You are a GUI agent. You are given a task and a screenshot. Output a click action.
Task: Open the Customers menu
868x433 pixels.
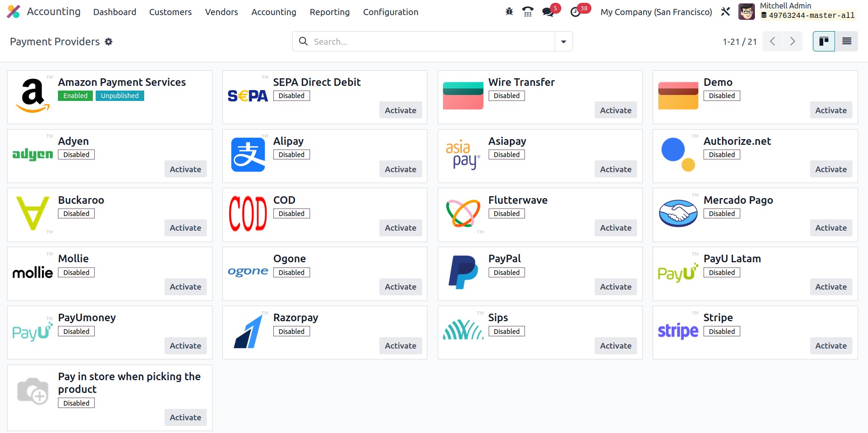pos(170,12)
